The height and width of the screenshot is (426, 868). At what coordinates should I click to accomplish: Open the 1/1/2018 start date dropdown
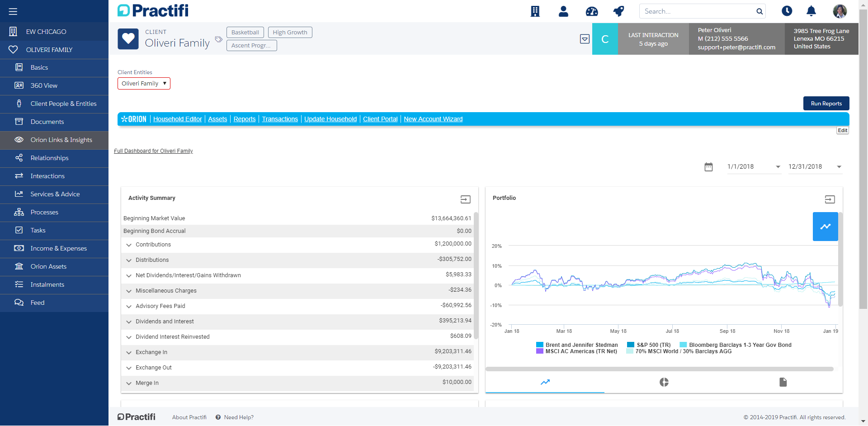(x=754, y=166)
